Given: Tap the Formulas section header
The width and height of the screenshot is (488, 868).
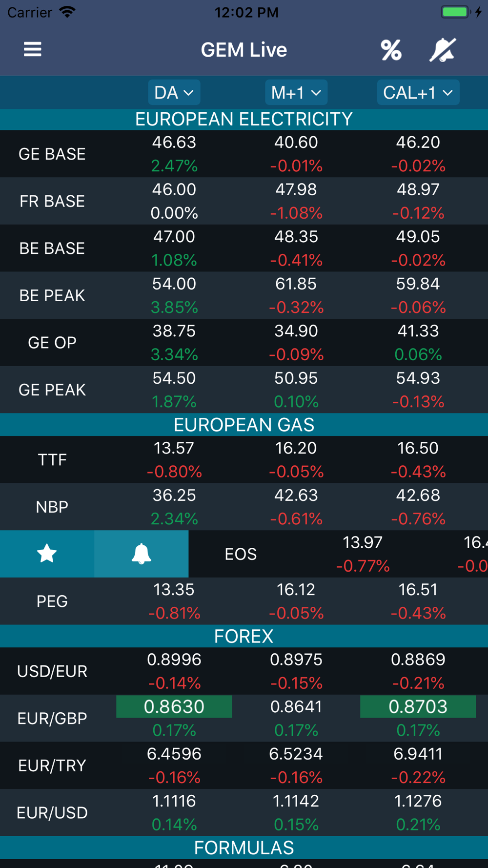Looking at the screenshot, I should pyautogui.click(x=244, y=848).
